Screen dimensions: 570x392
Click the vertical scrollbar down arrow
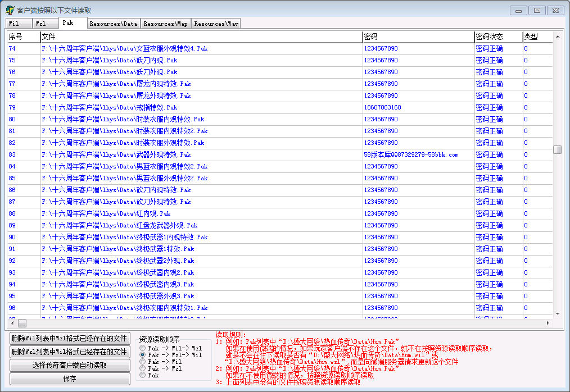click(557, 313)
